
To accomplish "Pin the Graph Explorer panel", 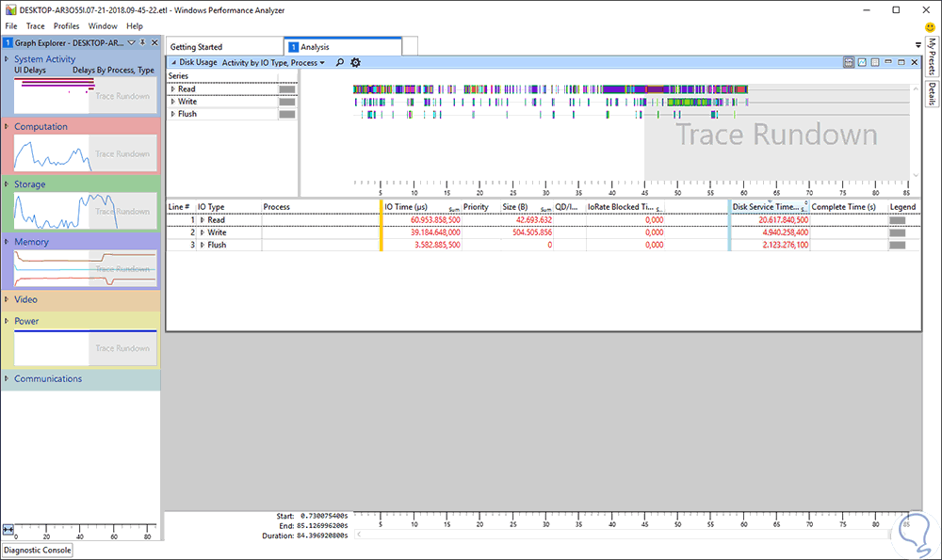I will pos(142,42).
